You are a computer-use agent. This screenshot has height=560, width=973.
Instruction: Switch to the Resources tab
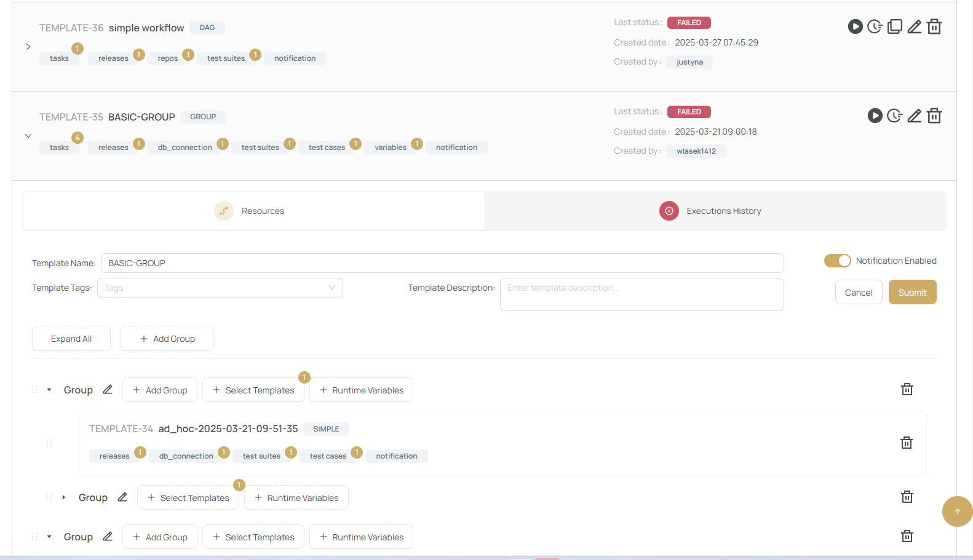coord(253,211)
